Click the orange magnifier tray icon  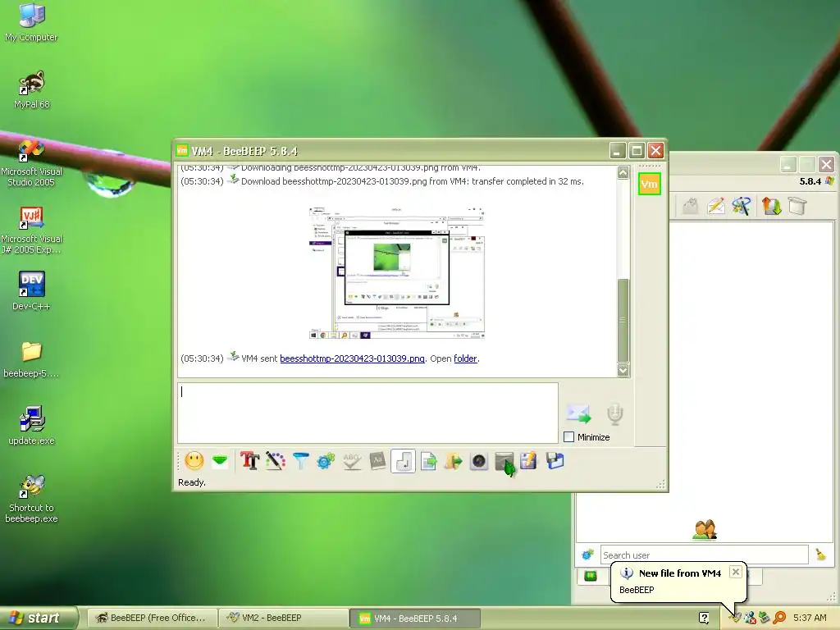coord(779,618)
